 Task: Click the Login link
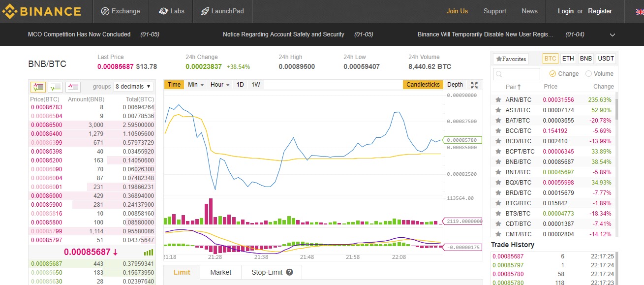click(x=565, y=11)
